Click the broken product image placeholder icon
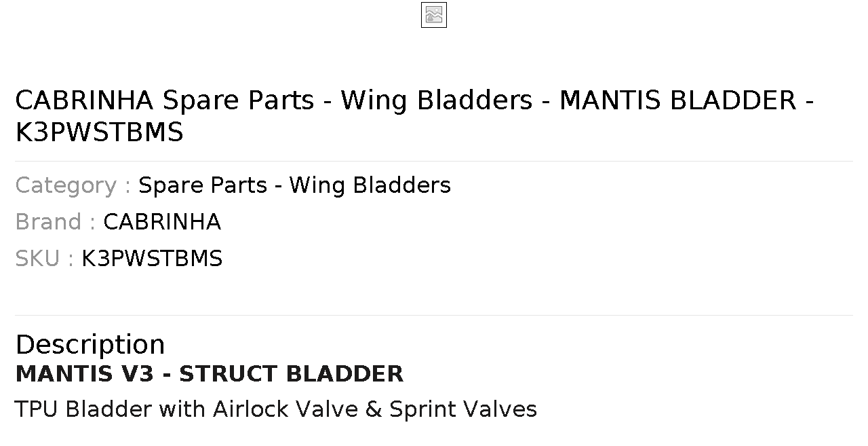This screenshot has width=868, height=446. pos(434,15)
